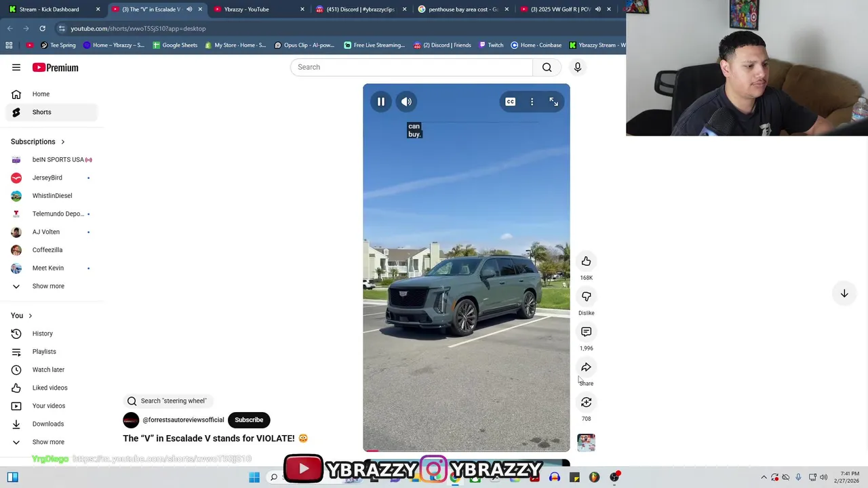
Task: Remix the Short with 708 remixes
Action: [586, 403]
